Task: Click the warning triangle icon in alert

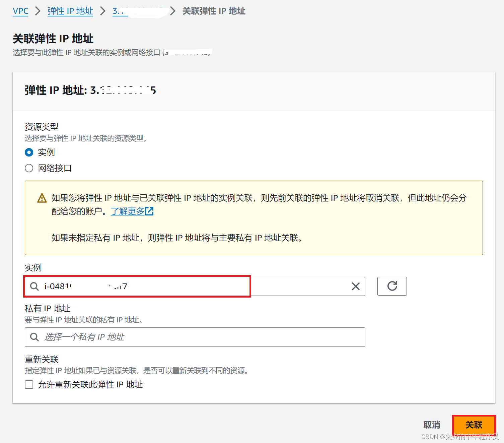Action: coord(42,198)
